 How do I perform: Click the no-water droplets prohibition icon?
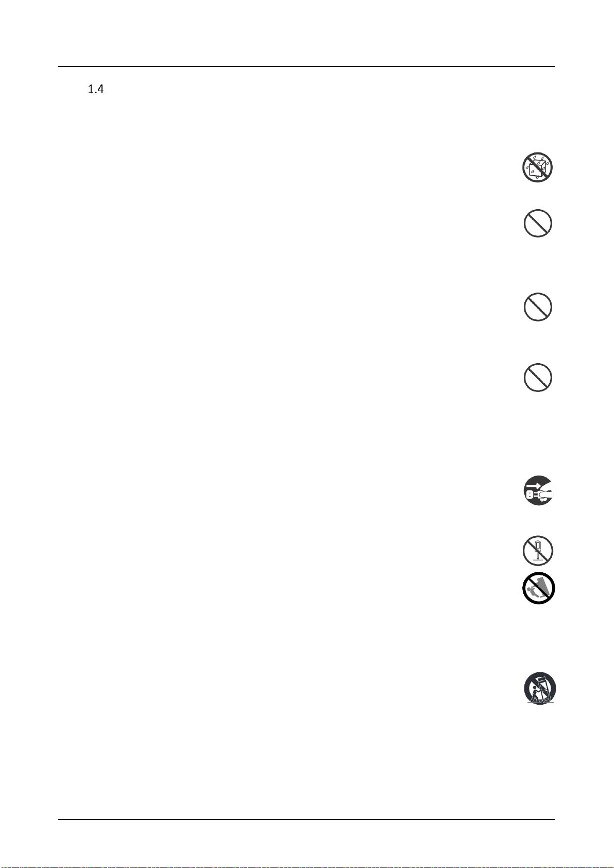pos(538,167)
